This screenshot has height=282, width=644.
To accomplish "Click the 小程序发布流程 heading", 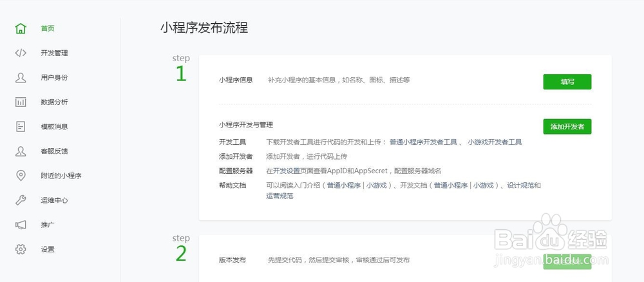I will pyautogui.click(x=204, y=28).
